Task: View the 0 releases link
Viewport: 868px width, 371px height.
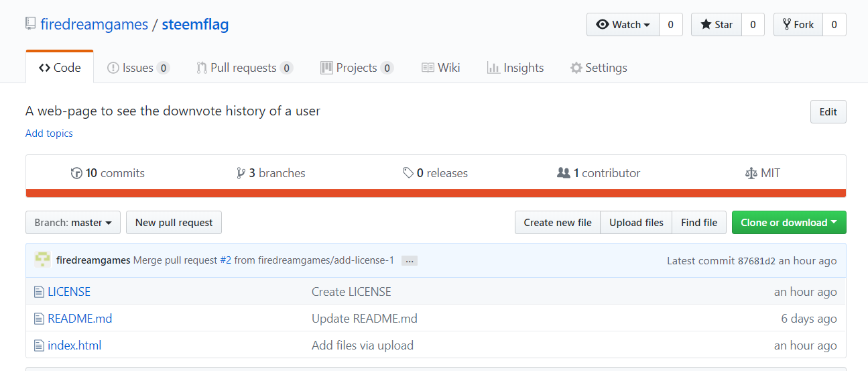Action: [435, 173]
